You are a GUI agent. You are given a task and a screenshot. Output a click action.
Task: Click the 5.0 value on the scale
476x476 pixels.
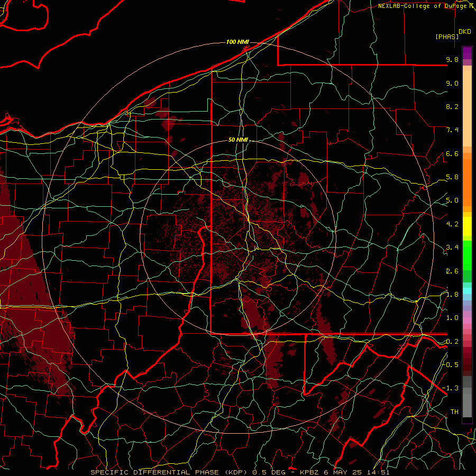point(452,200)
